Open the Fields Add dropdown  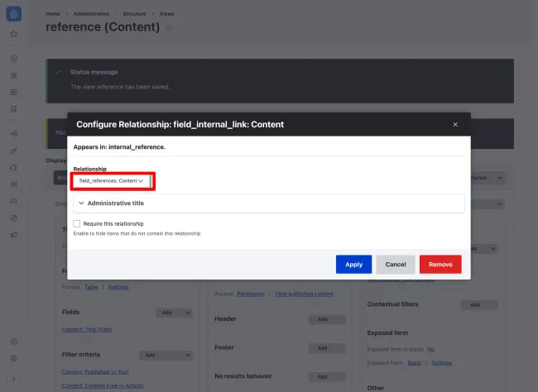174,313
